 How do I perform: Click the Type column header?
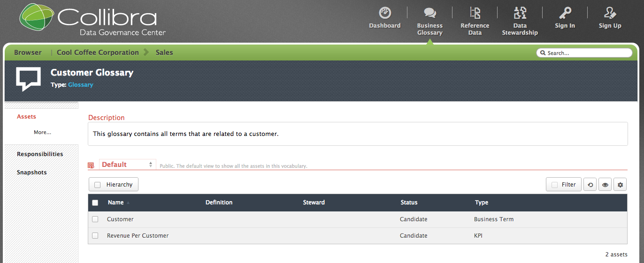[x=482, y=203]
